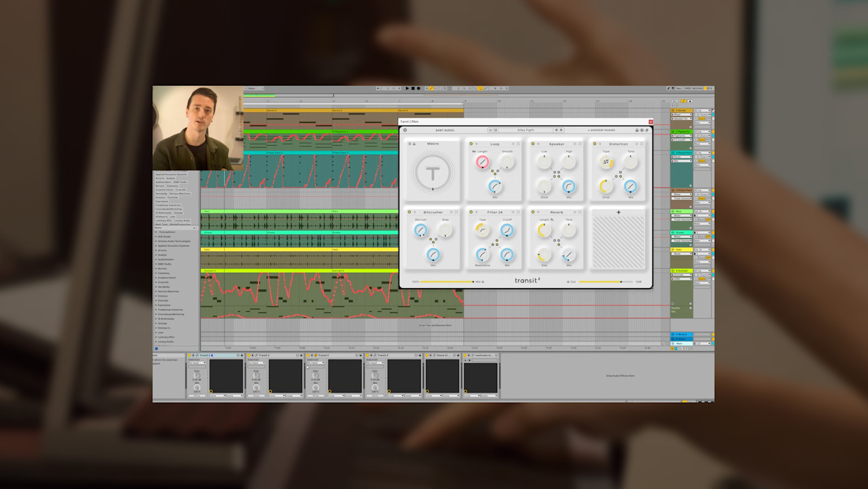Arm the transport record button
868x489 pixels.
418,89
